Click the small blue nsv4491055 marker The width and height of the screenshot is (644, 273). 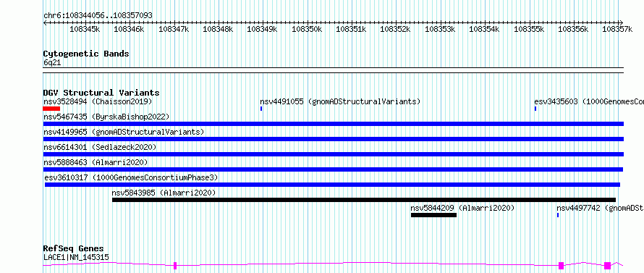261,109
